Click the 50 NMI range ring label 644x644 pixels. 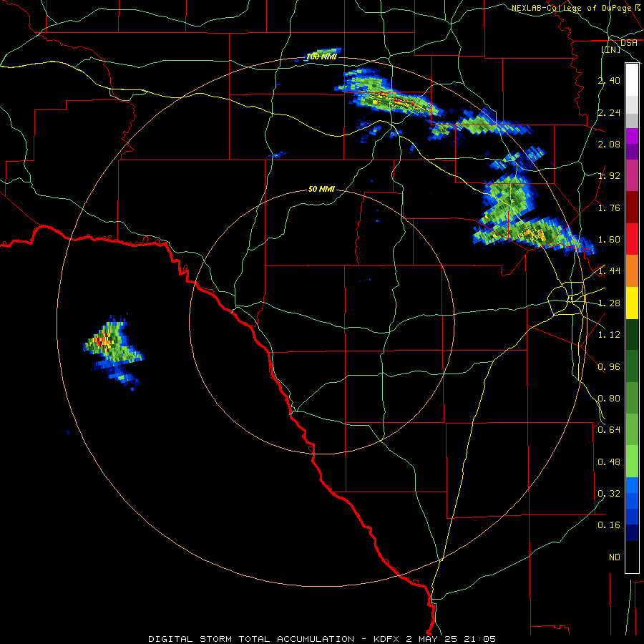coord(321,190)
